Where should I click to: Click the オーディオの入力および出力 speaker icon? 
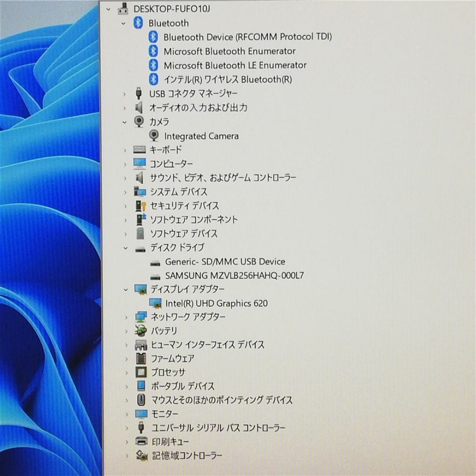139,108
